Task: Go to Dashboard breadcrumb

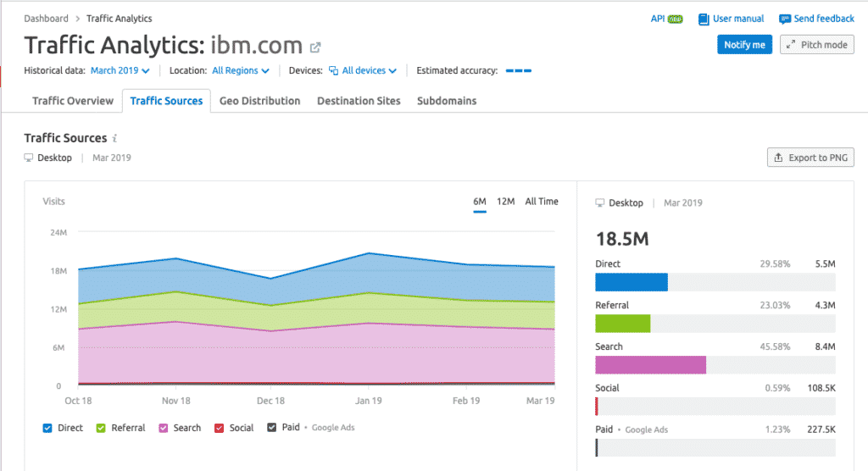Action: point(46,19)
